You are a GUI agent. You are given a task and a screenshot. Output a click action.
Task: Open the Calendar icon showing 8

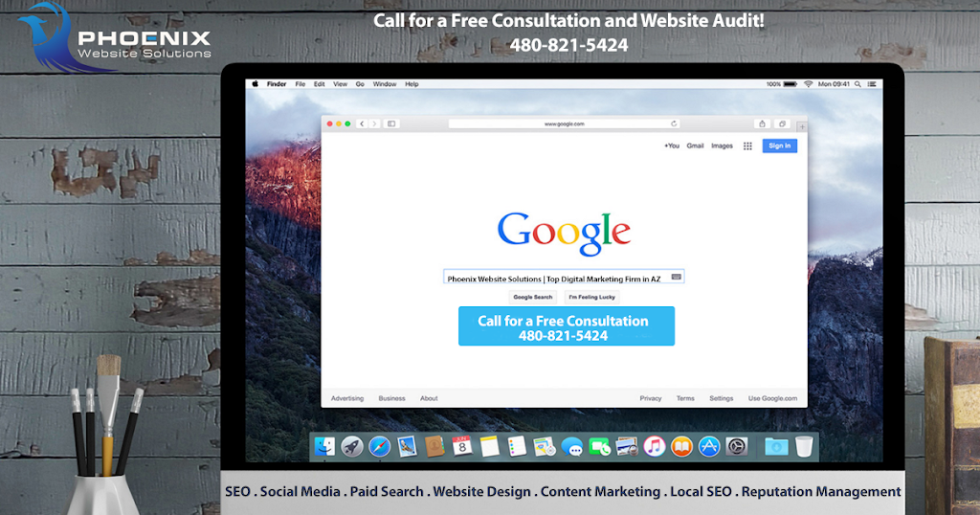point(462,446)
